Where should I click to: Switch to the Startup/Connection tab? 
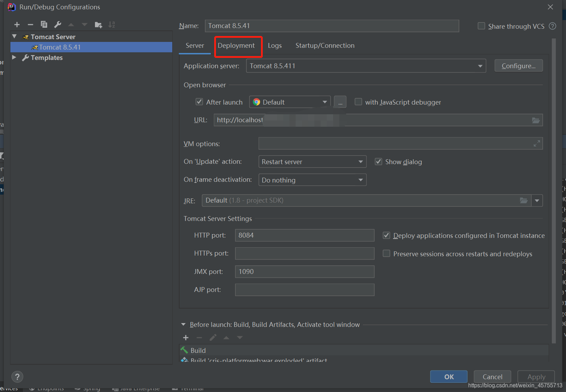pyautogui.click(x=325, y=46)
